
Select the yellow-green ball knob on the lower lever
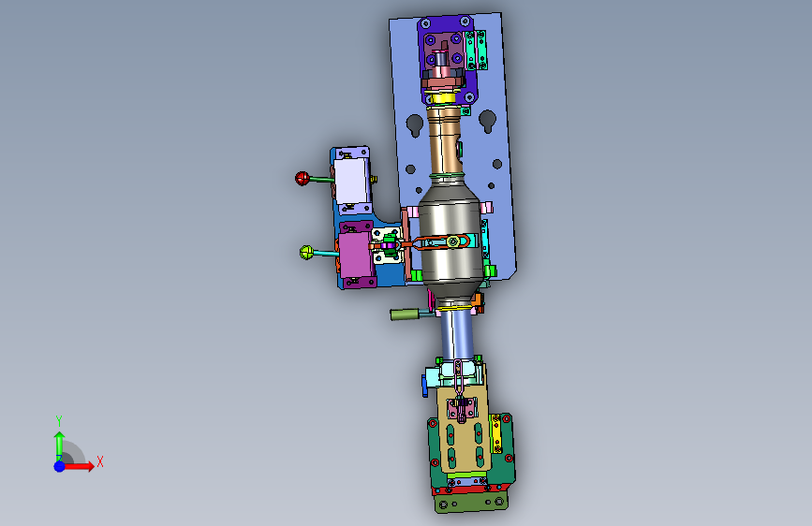tap(306, 253)
